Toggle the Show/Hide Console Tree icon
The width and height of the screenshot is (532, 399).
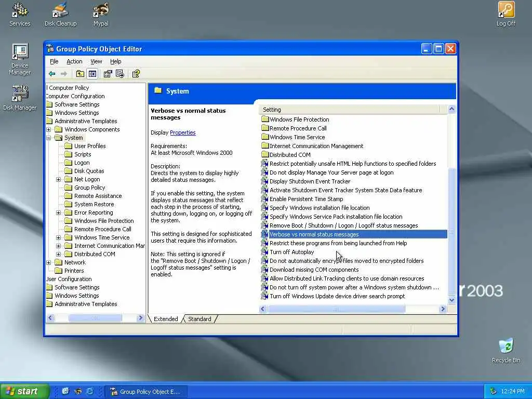click(92, 74)
